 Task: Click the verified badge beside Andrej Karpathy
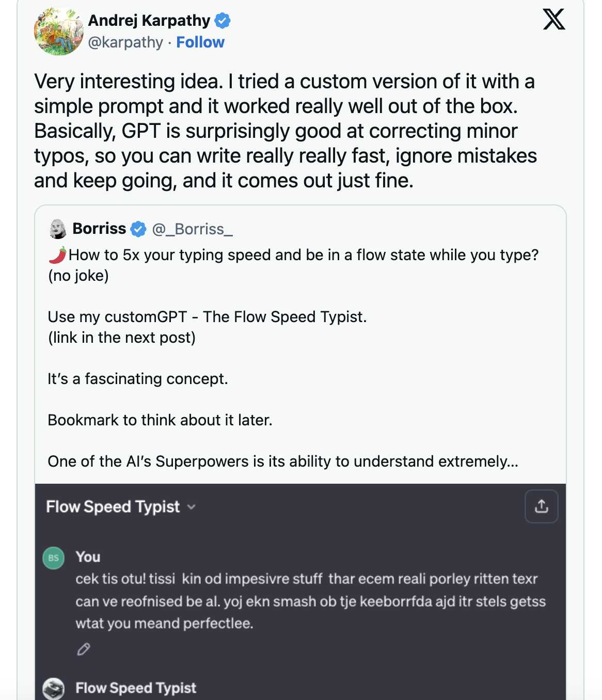223,21
